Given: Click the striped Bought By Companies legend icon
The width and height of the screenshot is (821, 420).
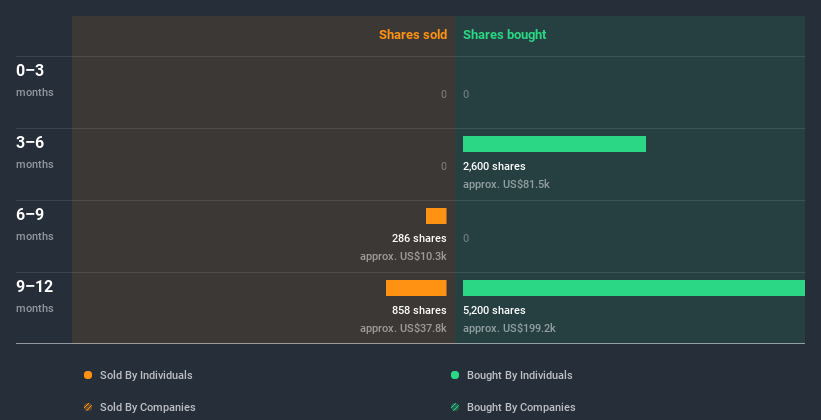Looking at the screenshot, I should [x=455, y=407].
